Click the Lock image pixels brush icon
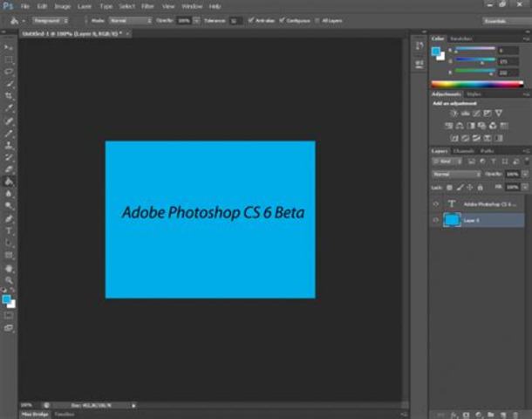532x419 pixels. tap(460, 188)
